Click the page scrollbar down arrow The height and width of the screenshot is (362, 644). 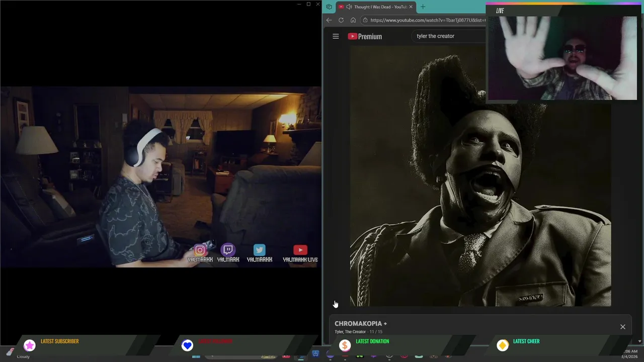(639, 341)
